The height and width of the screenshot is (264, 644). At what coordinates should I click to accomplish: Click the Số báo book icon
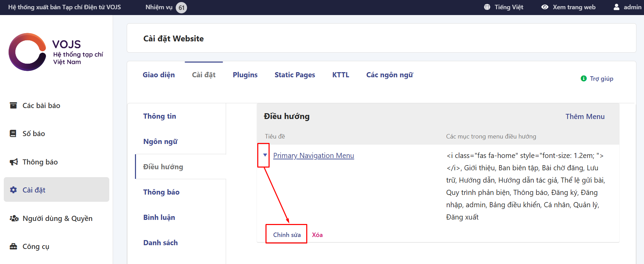[13, 133]
